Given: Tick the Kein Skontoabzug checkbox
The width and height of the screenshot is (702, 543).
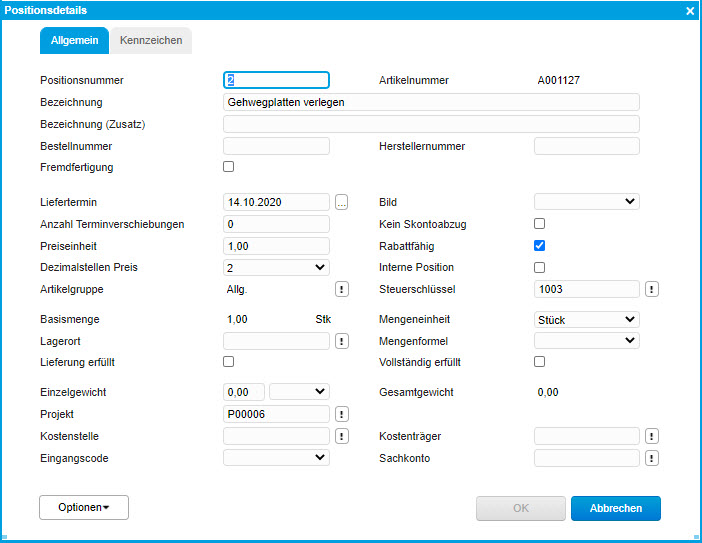Looking at the screenshot, I should tap(540, 224).
